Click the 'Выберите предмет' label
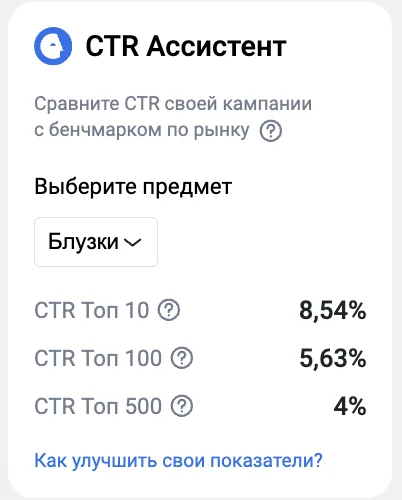 point(133,187)
